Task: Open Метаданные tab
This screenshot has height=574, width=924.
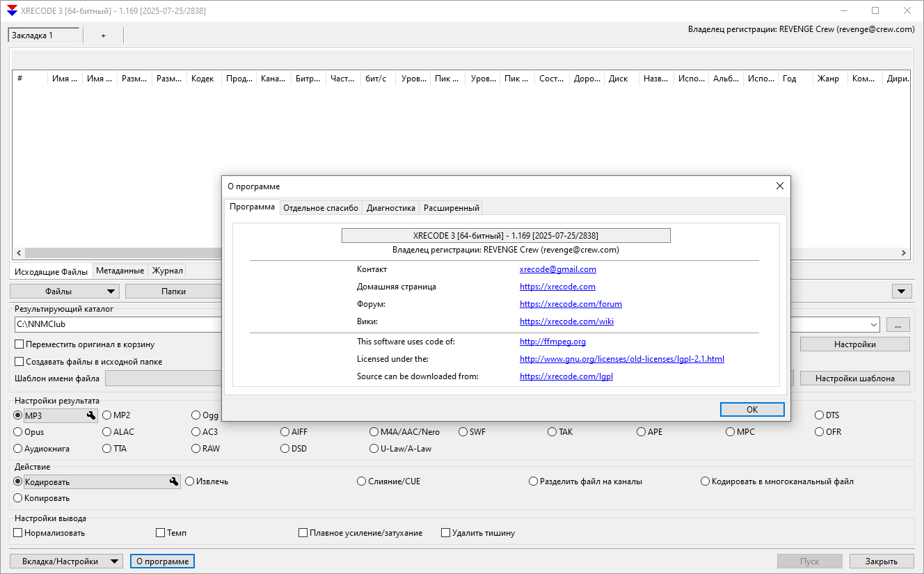Action: [x=120, y=271]
